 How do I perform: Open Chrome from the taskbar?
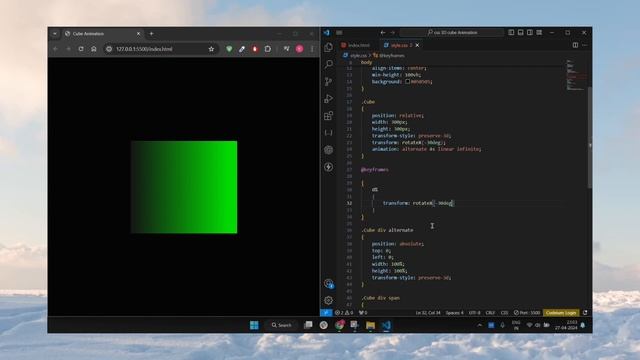(339, 325)
